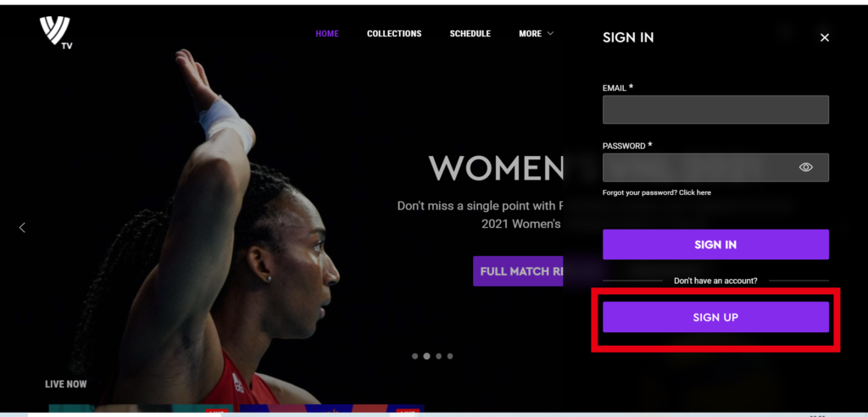This screenshot has height=417, width=868.
Task: Select the third carousel dot
Action: tap(438, 356)
